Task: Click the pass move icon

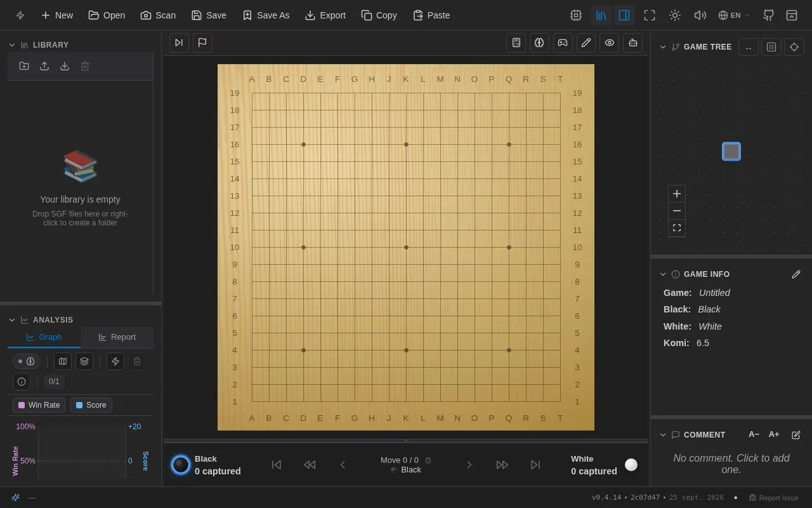Action: [x=179, y=43]
